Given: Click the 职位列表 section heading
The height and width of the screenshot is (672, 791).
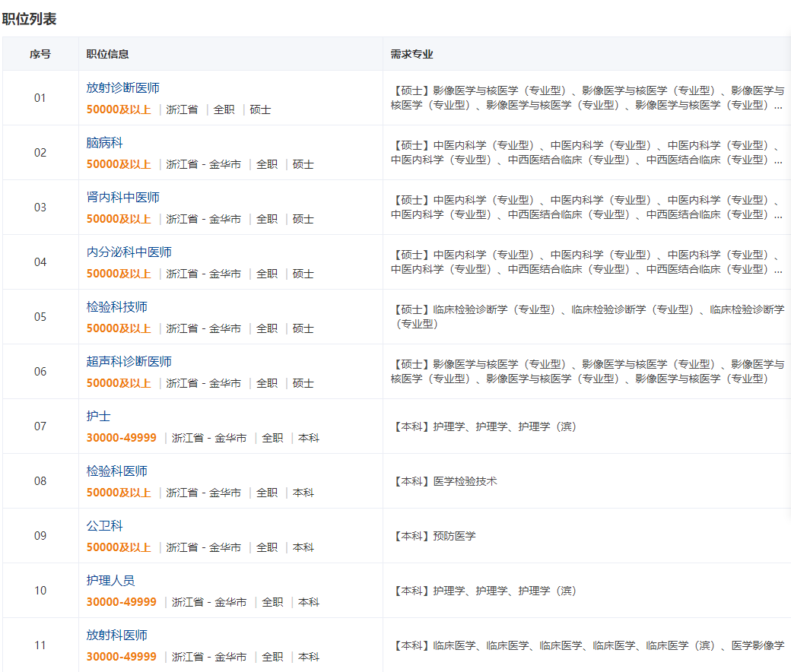Looking at the screenshot, I should pos(30,19).
